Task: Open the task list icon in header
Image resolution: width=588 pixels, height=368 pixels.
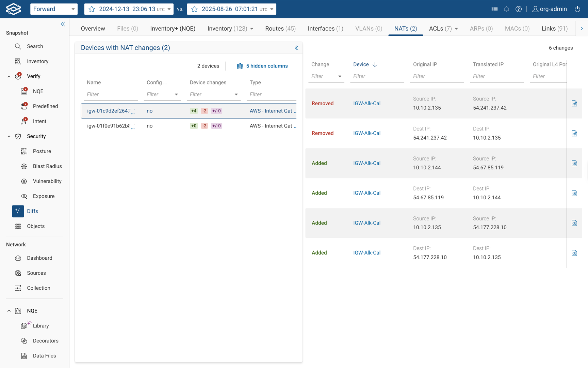Action: tap(494, 9)
